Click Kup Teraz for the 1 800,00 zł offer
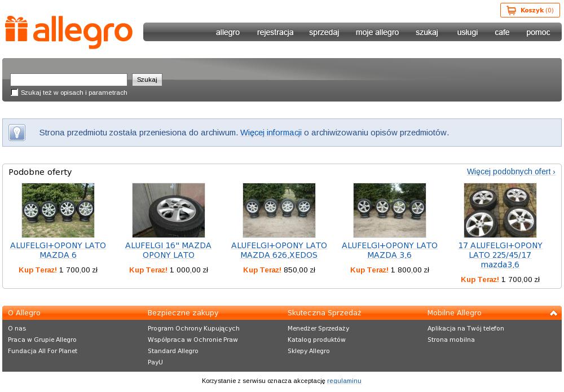The width and height of the screenshot is (564, 392). click(369, 270)
